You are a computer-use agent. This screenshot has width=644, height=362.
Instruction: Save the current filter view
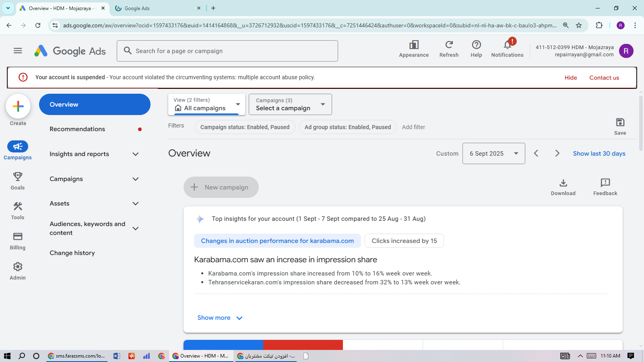tap(620, 126)
